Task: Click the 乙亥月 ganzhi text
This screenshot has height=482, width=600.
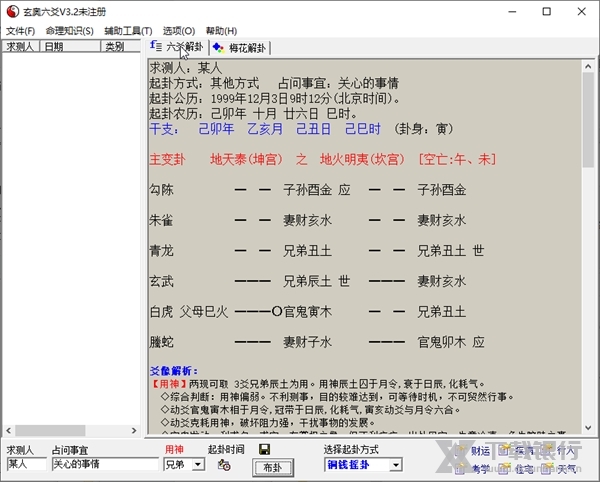Action: point(265,129)
